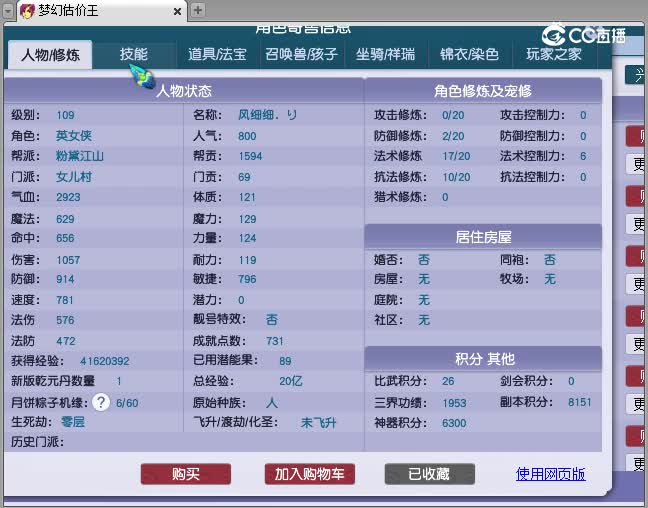
Task: Click 帮贡 value 1594
Action: (x=250, y=156)
